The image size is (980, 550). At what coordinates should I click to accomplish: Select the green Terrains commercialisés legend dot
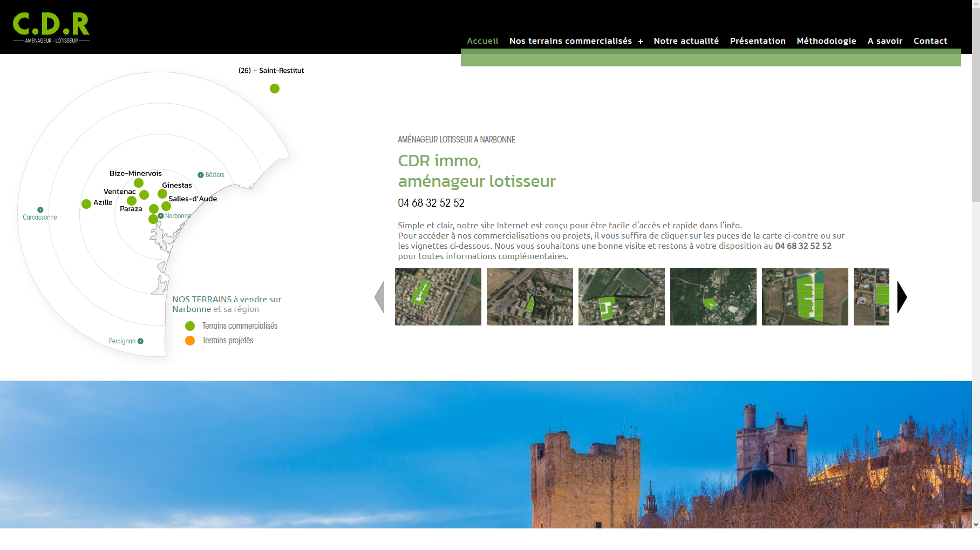coord(189,325)
